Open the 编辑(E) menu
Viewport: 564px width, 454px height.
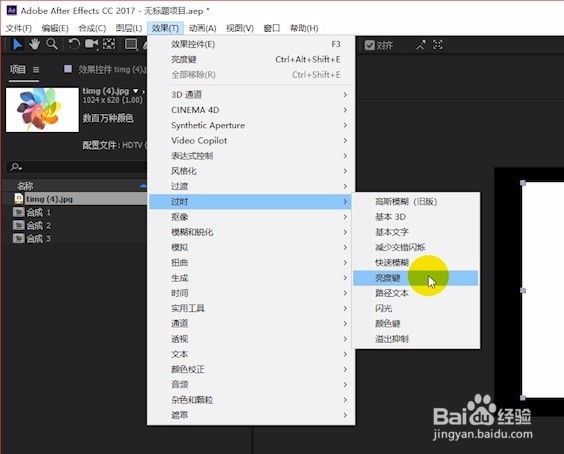[x=55, y=28]
